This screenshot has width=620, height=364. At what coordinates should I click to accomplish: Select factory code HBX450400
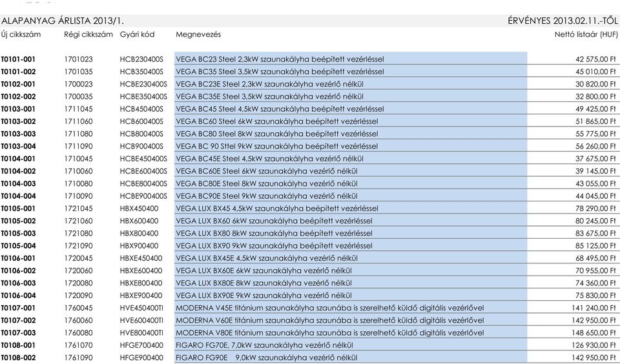(x=139, y=208)
